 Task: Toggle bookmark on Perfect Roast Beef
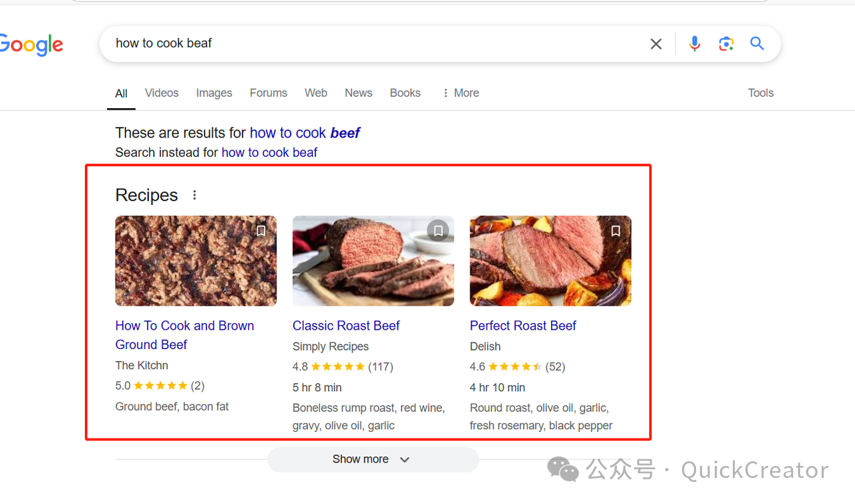pos(615,231)
